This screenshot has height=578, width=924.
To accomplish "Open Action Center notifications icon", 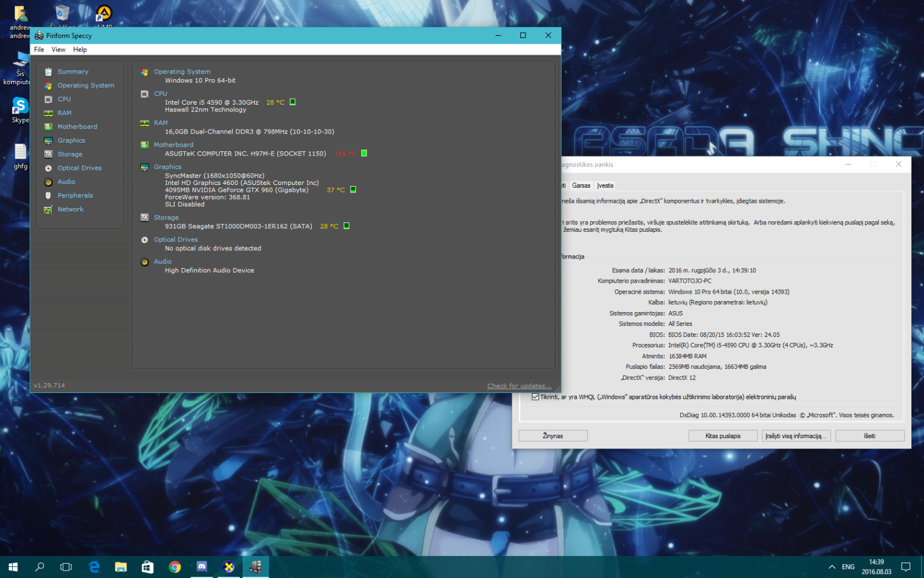I will (x=906, y=567).
